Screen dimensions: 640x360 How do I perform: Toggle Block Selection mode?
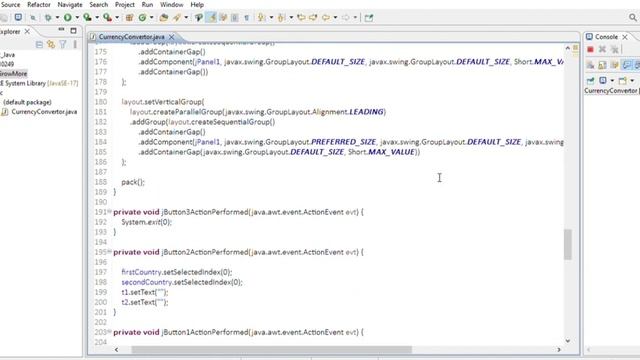(x=235, y=18)
